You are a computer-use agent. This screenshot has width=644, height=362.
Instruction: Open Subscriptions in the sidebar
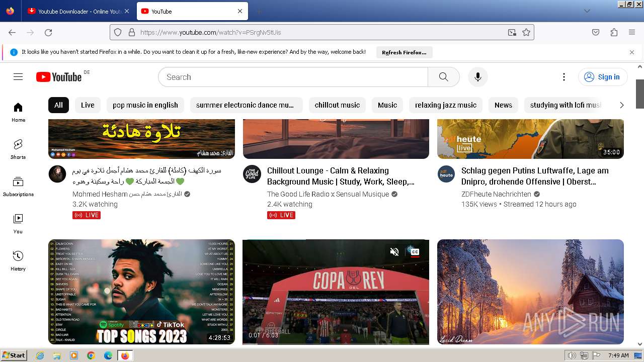pos(18,187)
